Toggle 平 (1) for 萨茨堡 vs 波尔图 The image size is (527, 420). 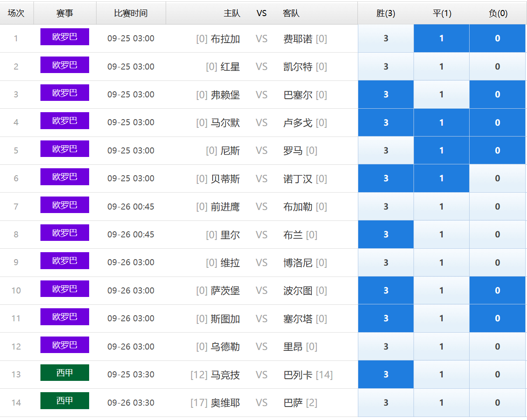click(441, 290)
